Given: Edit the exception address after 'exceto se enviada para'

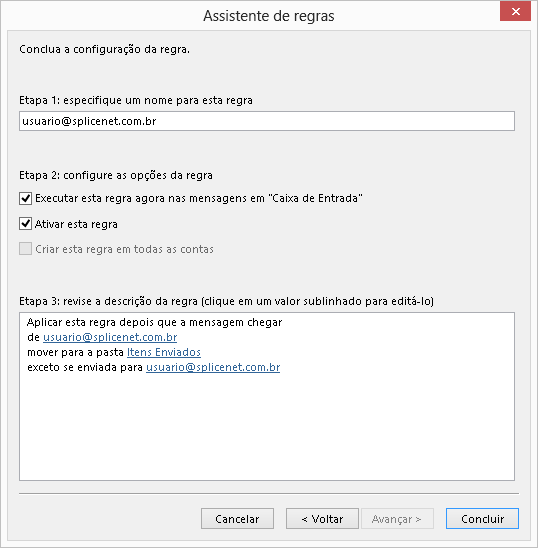Looking at the screenshot, I should click(213, 367).
